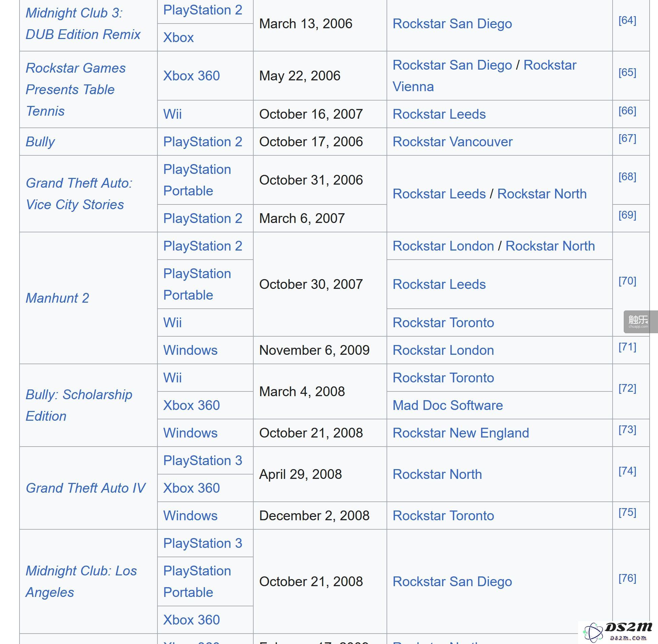Open reference [66]
Viewport: 658px width, 644px height.
pos(627,111)
